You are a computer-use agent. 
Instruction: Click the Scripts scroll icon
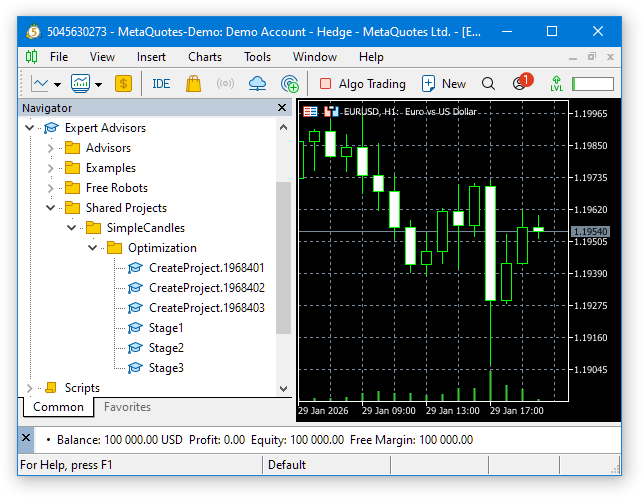pyautogui.click(x=51, y=387)
